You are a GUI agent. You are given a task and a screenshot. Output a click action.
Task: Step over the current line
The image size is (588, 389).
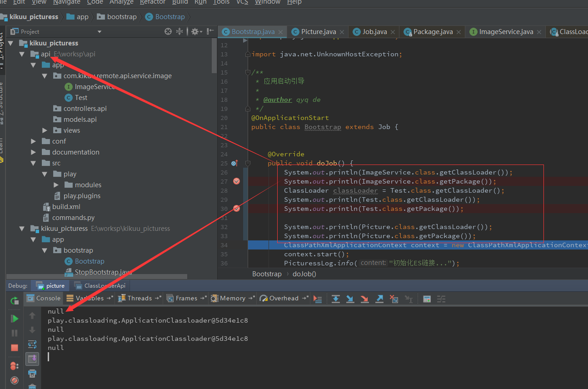336,299
